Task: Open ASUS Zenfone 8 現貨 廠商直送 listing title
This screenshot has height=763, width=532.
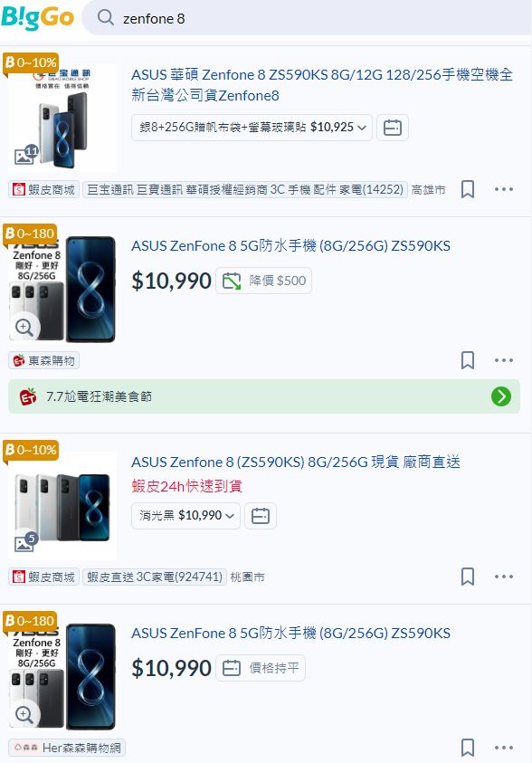Action: [296, 462]
